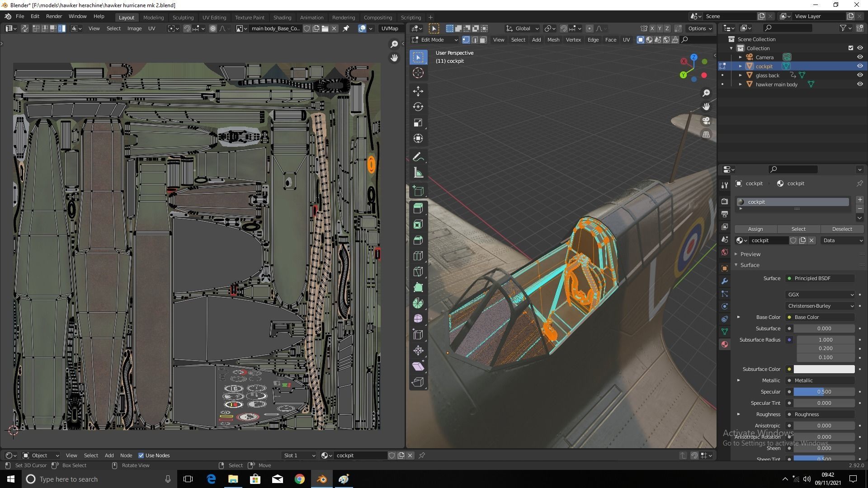
Task: Open Material properties tab icon
Action: (725, 344)
